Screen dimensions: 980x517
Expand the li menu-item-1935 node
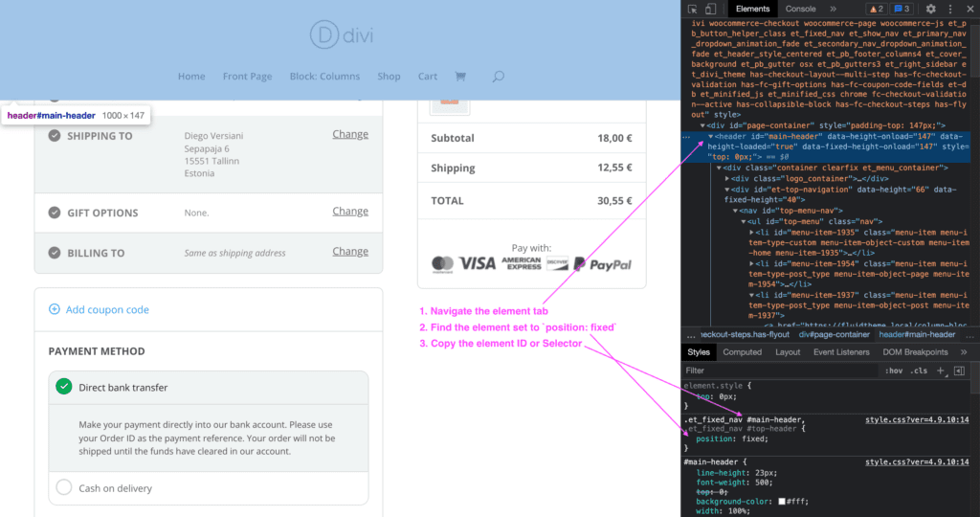pos(751,233)
